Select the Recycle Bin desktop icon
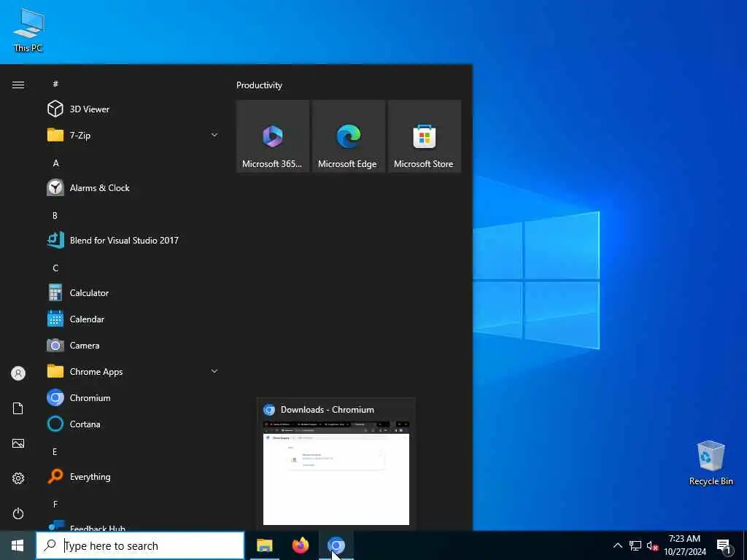The image size is (747, 560). tap(711, 463)
